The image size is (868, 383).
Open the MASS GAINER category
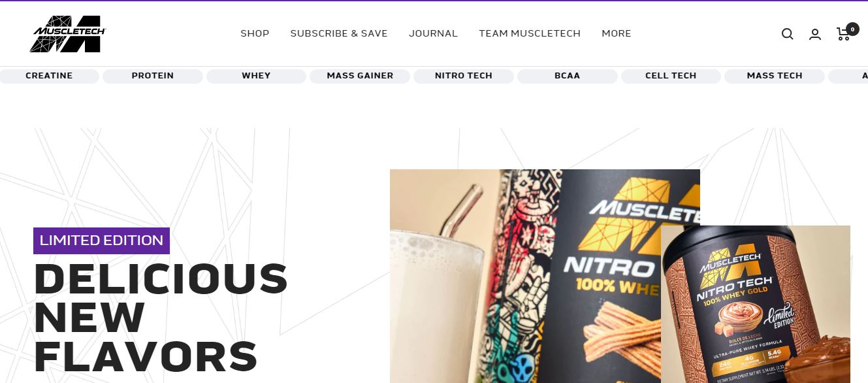360,76
